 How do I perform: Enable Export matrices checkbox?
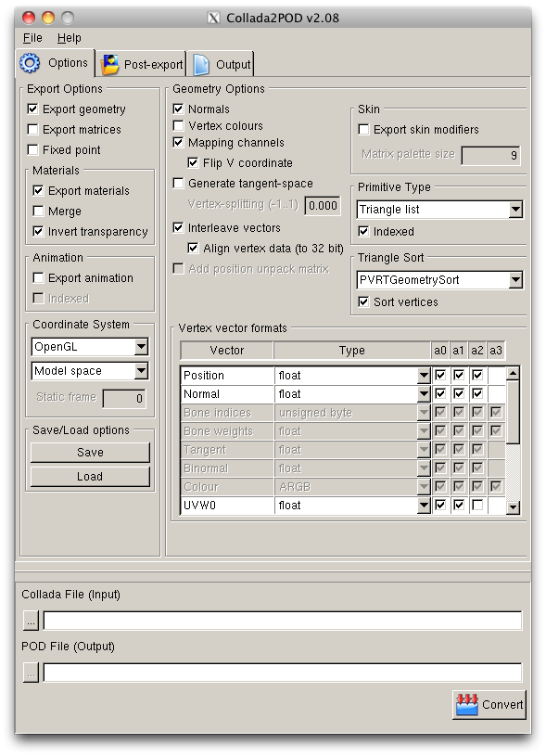32,129
